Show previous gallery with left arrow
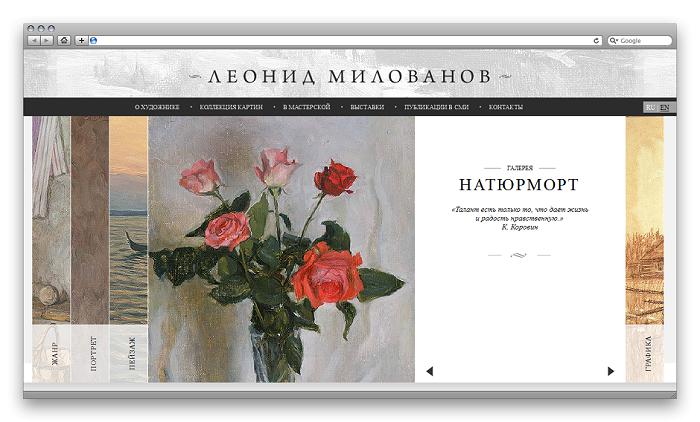Screen dimensions: 700x422 (x=429, y=371)
